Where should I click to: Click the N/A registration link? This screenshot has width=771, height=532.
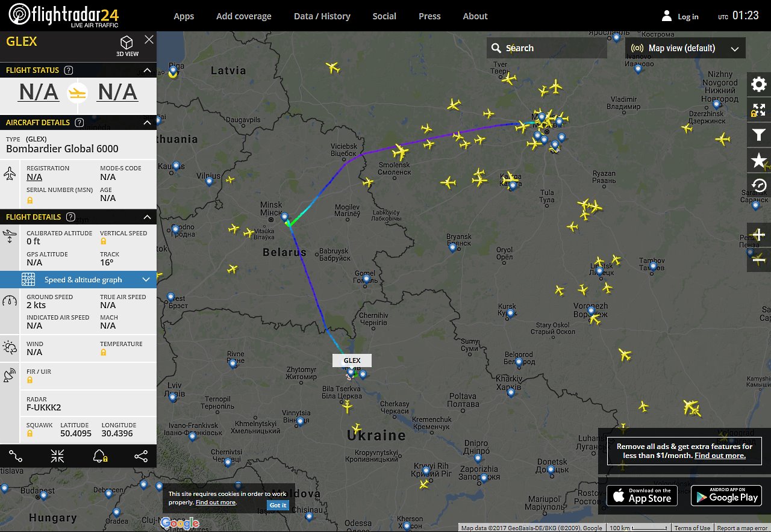coord(34,177)
